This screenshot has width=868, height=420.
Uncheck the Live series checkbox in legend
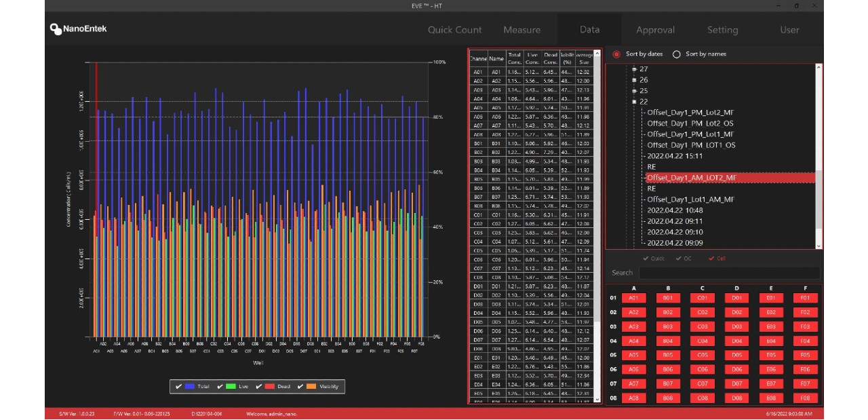pos(220,387)
